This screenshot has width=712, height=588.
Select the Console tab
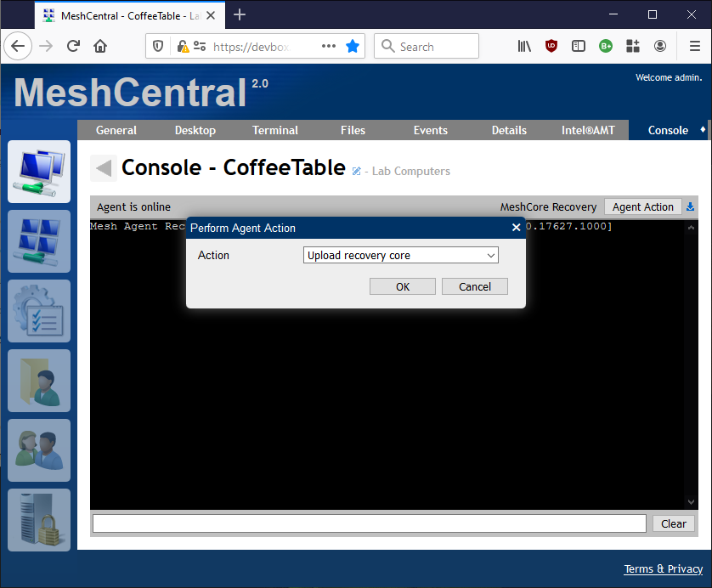pyautogui.click(x=668, y=130)
